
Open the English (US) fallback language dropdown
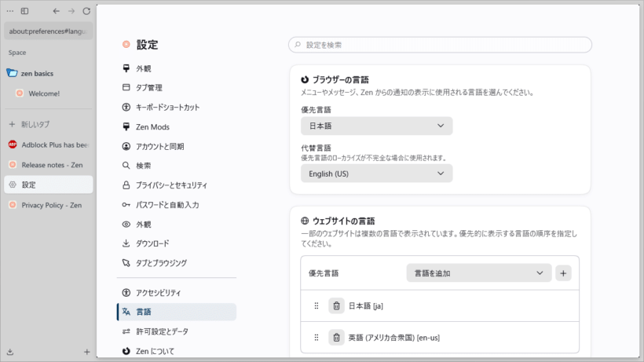click(377, 174)
